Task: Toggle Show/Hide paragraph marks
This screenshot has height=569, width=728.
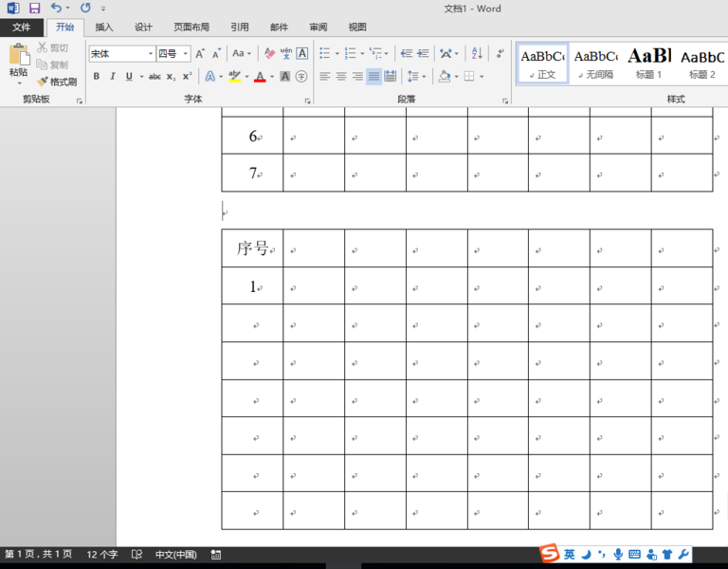Action: point(500,54)
